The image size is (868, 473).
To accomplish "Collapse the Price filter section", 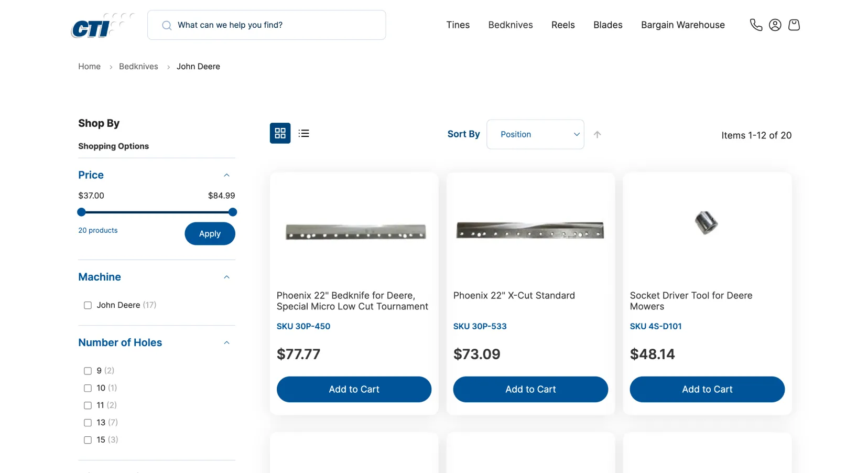I will (226, 175).
